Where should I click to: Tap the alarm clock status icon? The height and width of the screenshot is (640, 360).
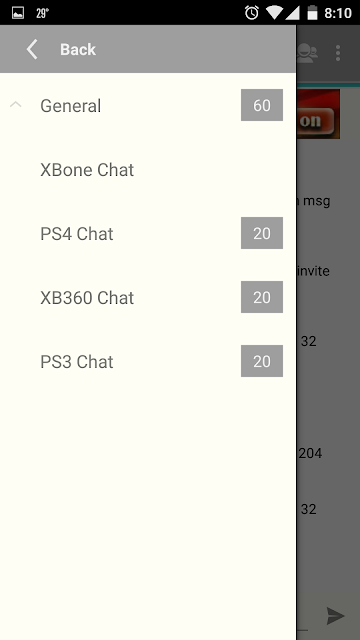coord(251,13)
